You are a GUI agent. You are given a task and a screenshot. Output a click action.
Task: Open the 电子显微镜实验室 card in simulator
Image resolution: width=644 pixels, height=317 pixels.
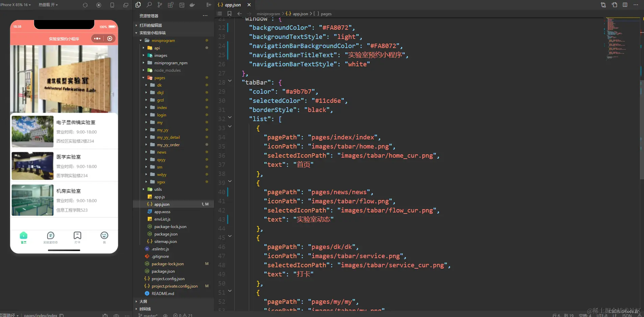tap(64, 132)
